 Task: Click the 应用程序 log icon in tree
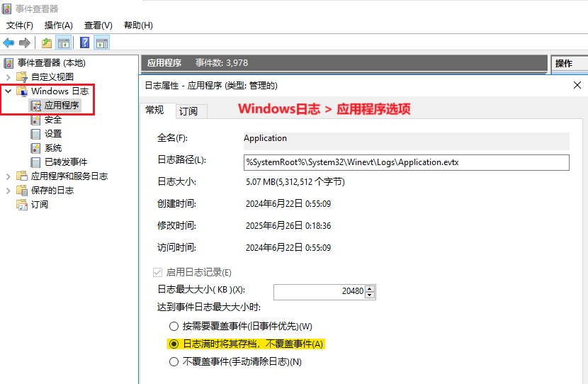coord(35,106)
